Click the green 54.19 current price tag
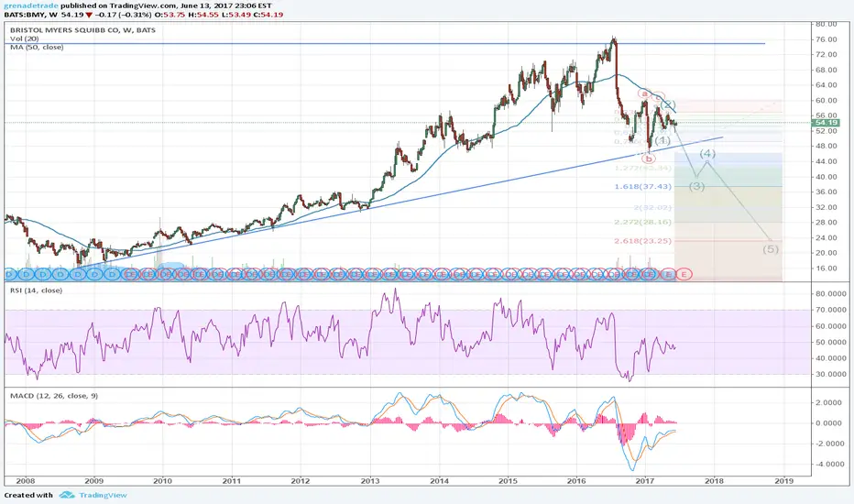Screen dimensions: 854x504 point(827,123)
